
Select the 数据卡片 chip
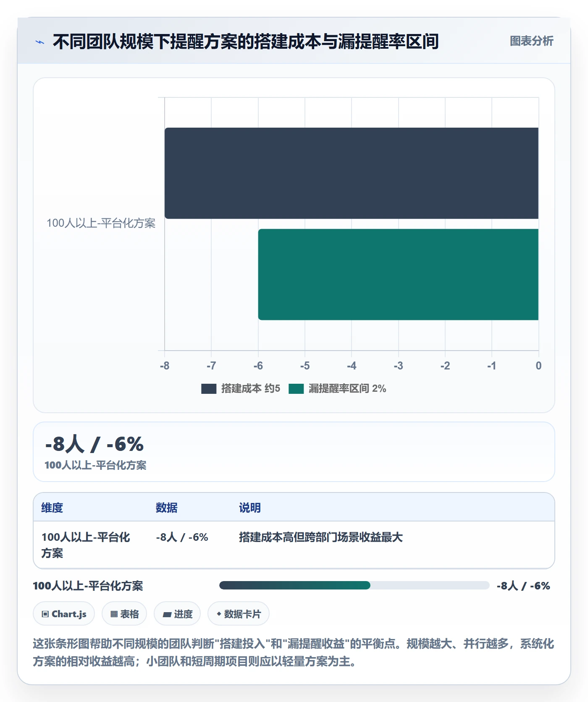[x=239, y=614]
